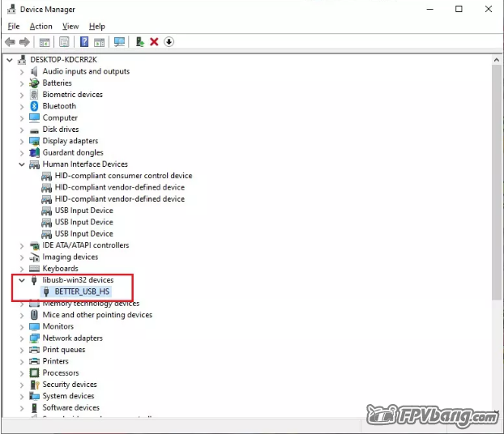Viewport: 504px width, 434px height.
Task: Select Imaging devices label
Action: [70, 257]
